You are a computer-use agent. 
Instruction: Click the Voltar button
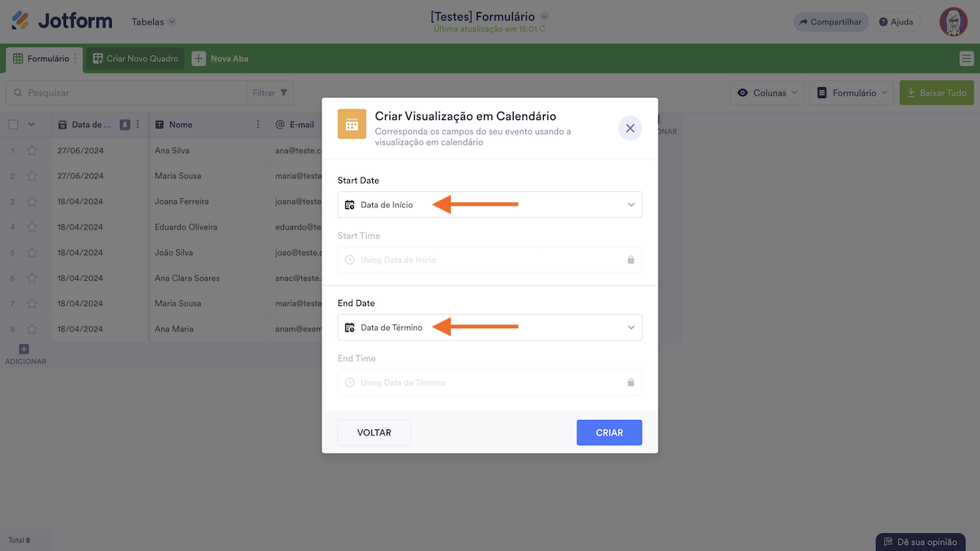tap(374, 432)
